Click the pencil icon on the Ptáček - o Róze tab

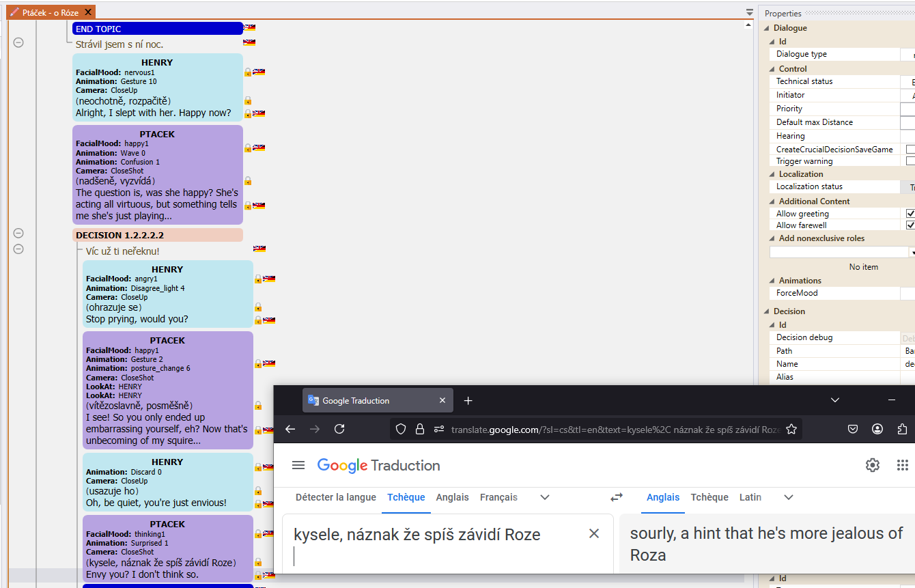tap(14, 12)
